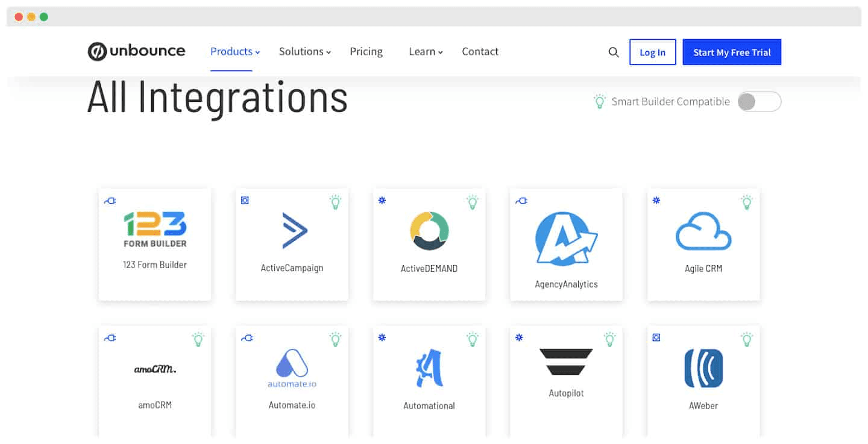868x444 pixels.
Task: Click the Smart Builder Compatible label
Action: pos(670,102)
